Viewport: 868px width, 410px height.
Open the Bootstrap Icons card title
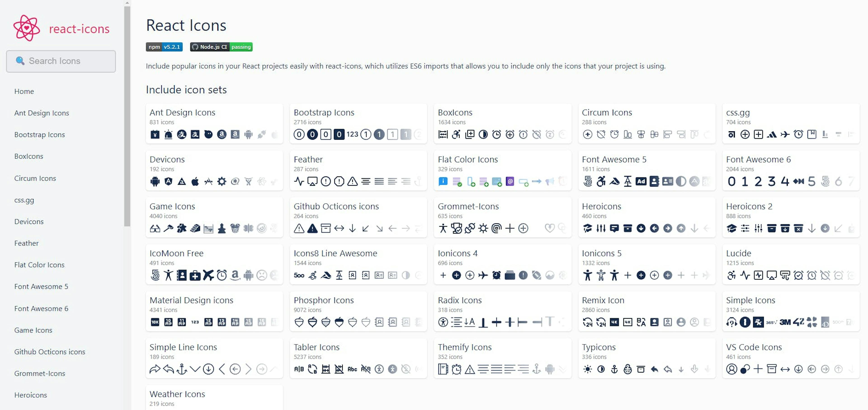tap(324, 113)
